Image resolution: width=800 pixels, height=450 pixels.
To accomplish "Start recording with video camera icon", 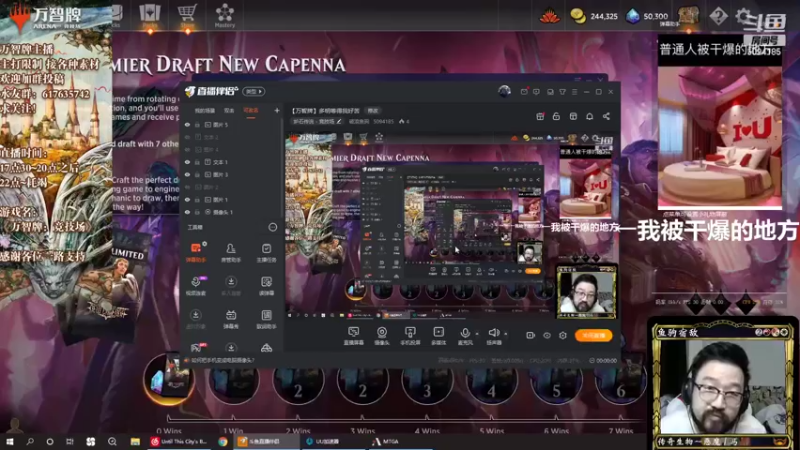I will click(x=530, y=335).
